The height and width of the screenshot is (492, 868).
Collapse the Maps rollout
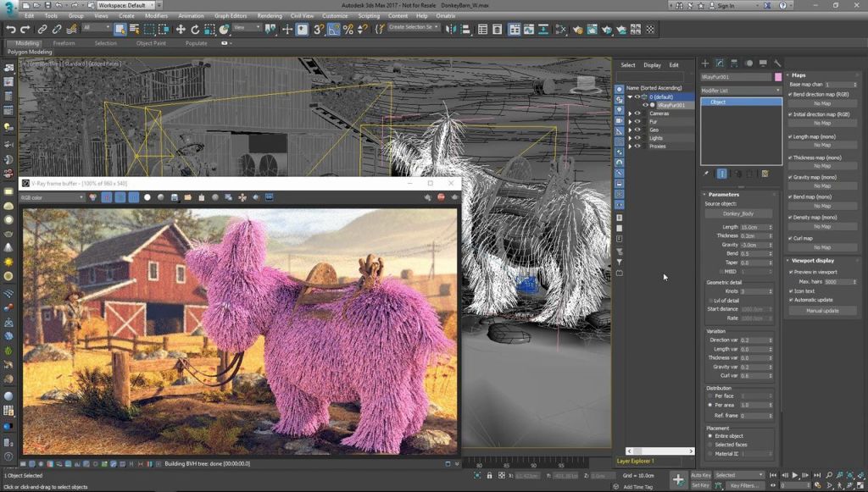(x=798, y=75)
